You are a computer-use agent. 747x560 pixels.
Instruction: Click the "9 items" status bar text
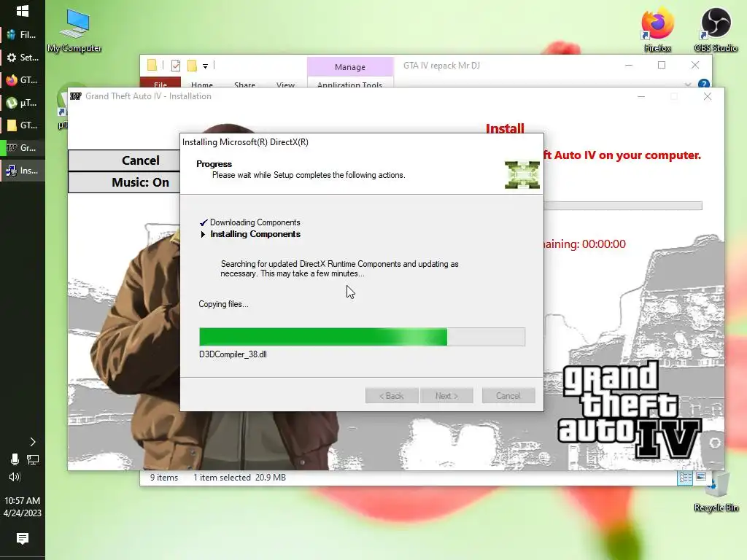(164, 478)
